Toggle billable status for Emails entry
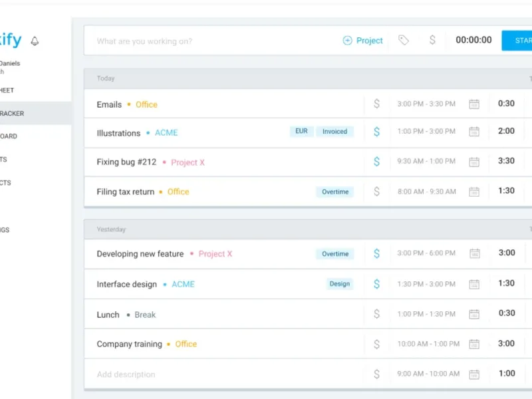The height and width of the screenshot is (399, 532). click(x=377, y=104)
